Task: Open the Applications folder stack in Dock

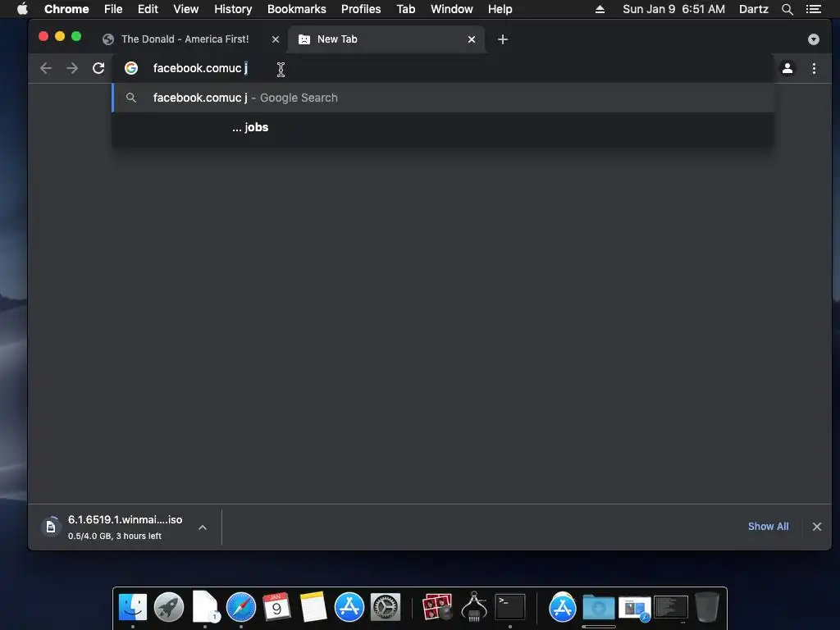Action: click(x=563, y=607)
